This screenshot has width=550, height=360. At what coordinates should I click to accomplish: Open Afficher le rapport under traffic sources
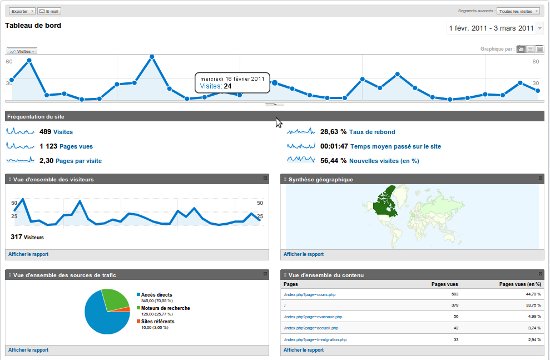(x=28, y=350)
